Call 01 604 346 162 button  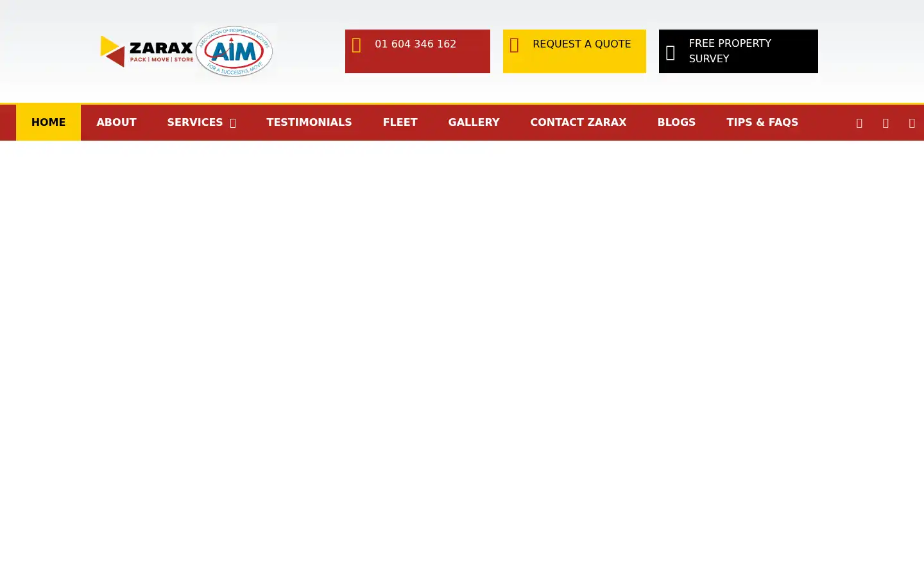tap(418, 51)
